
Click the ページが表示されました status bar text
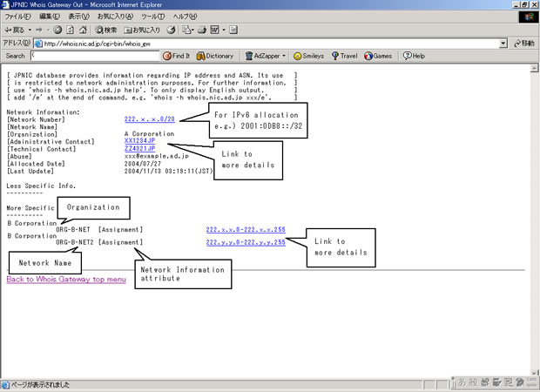40,384
